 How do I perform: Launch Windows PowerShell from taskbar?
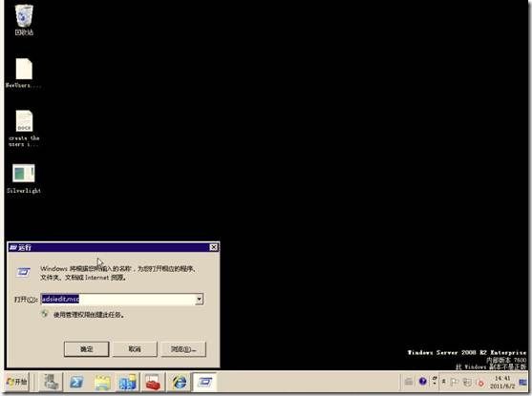[x=76, y=382]
